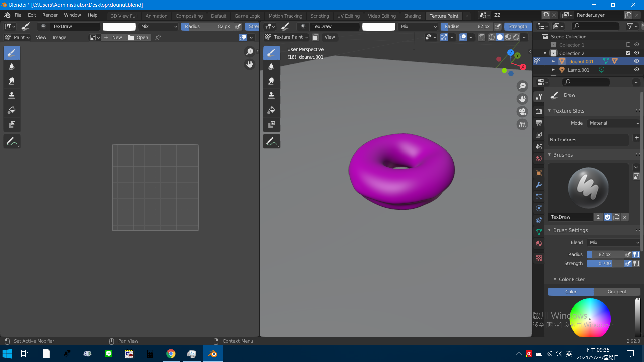The height and width of the screenshot is (362, 644).
Task: Click the image editor zoom magnifier icon
Action: 250,51
